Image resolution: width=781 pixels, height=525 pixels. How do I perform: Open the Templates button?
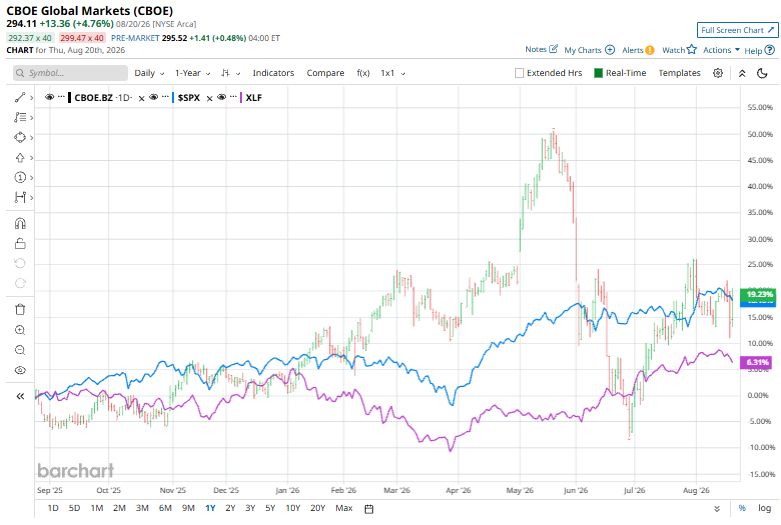coord(679,73)
